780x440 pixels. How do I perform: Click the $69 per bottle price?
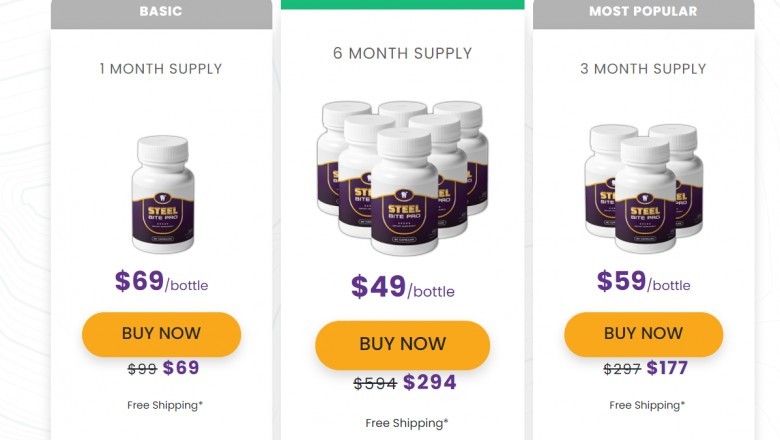[161, 282]
